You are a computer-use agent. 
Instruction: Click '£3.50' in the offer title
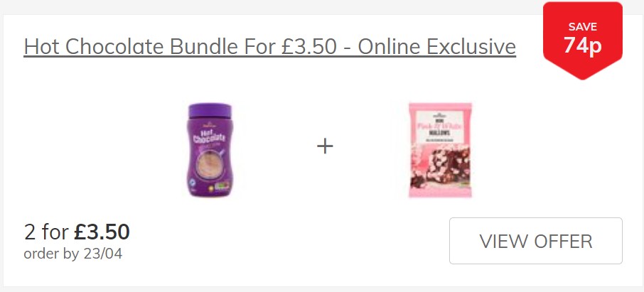coord(309,46)
